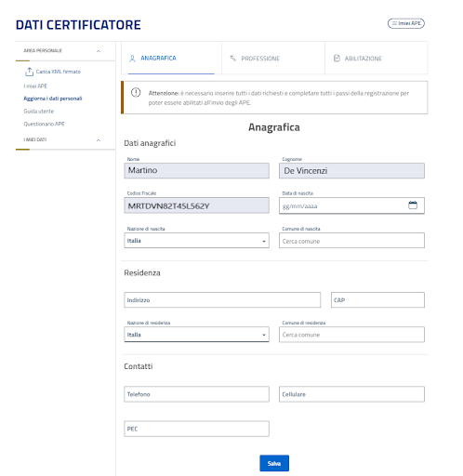Click the upload icon beside Carica XML firmato

[x=29, y=72]
